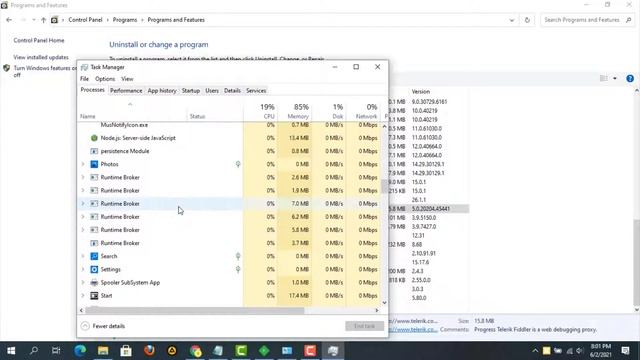
Task: Switch to the Services tab
Action: [x=256, y=91]
